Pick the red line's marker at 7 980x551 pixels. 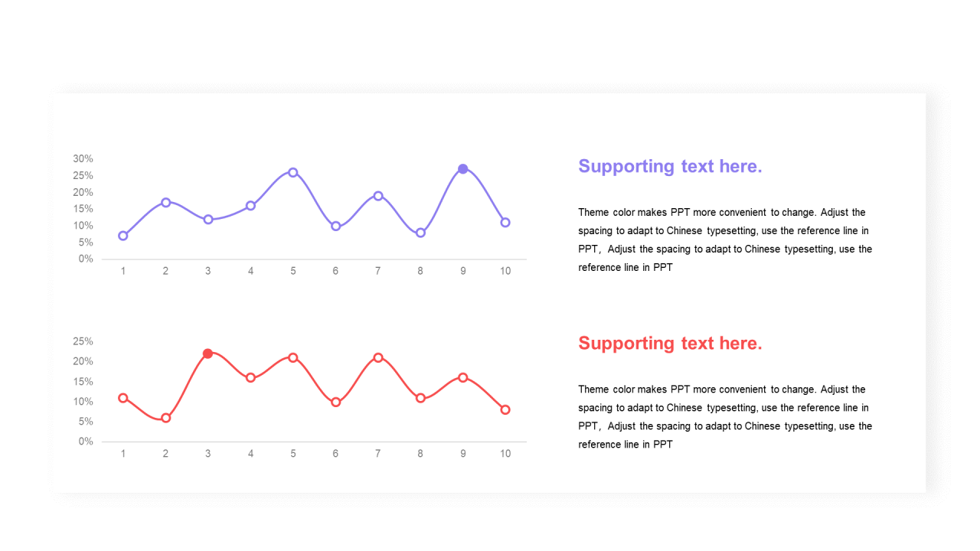[377, 357]
